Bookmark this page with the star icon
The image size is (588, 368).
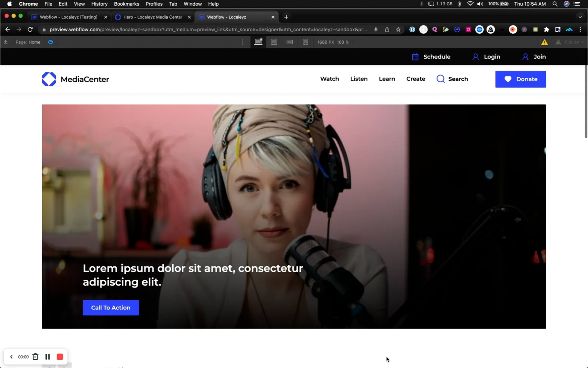398,30
